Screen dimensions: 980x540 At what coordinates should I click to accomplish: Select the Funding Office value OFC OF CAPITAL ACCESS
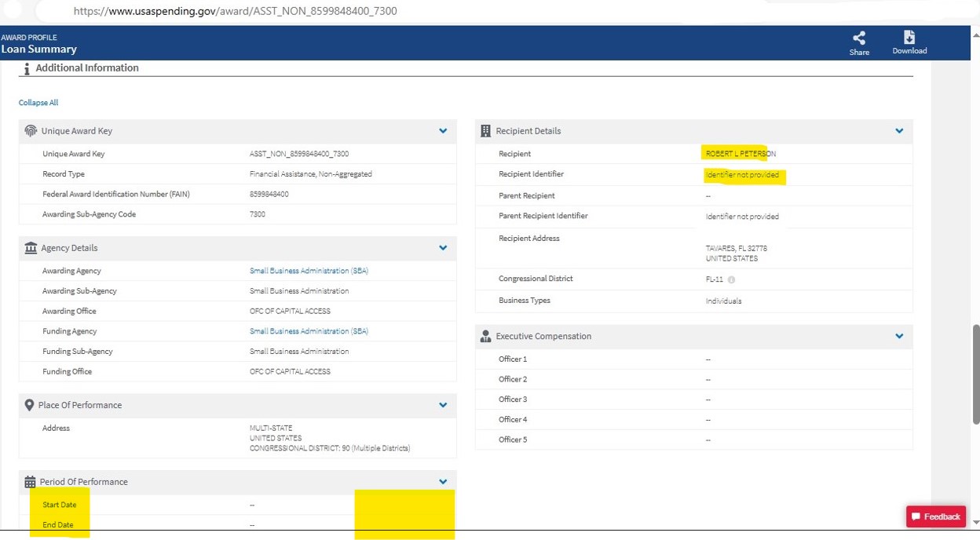(290, 372)
